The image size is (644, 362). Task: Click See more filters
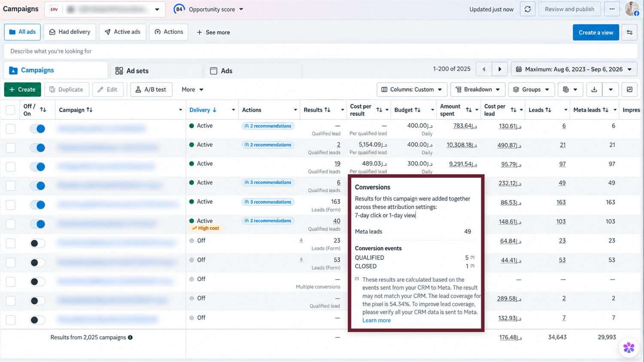point(213,32)
